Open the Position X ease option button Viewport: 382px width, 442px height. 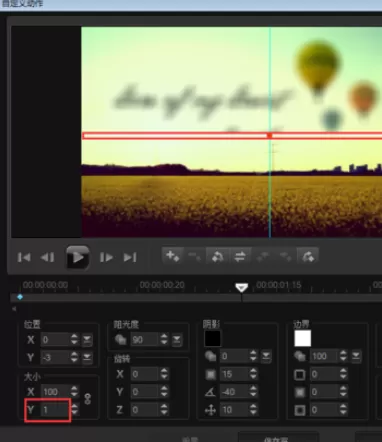(x=87, y=340)
